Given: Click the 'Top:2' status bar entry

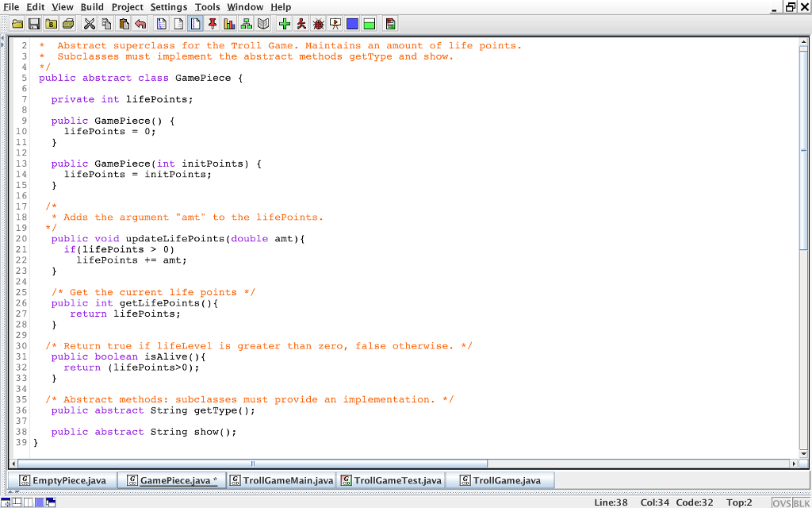Looking at the screenshot, I should (x=739, y=502).
